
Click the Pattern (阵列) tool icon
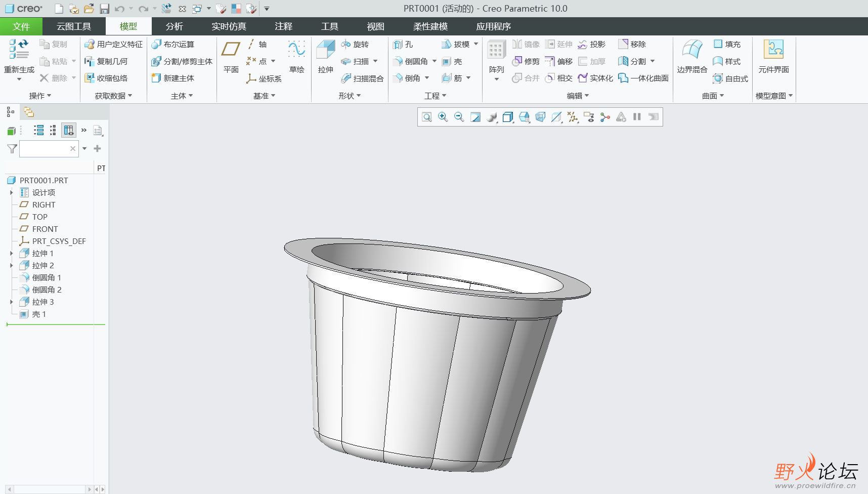click(496, 50)
